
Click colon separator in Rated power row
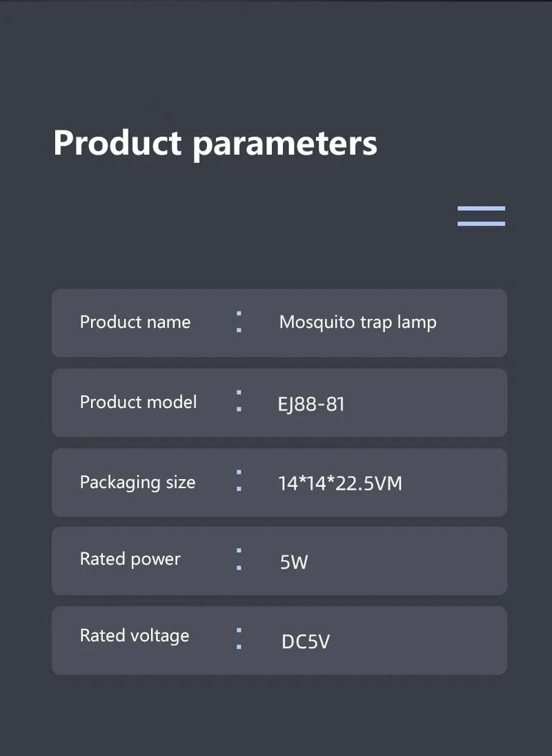239,559
